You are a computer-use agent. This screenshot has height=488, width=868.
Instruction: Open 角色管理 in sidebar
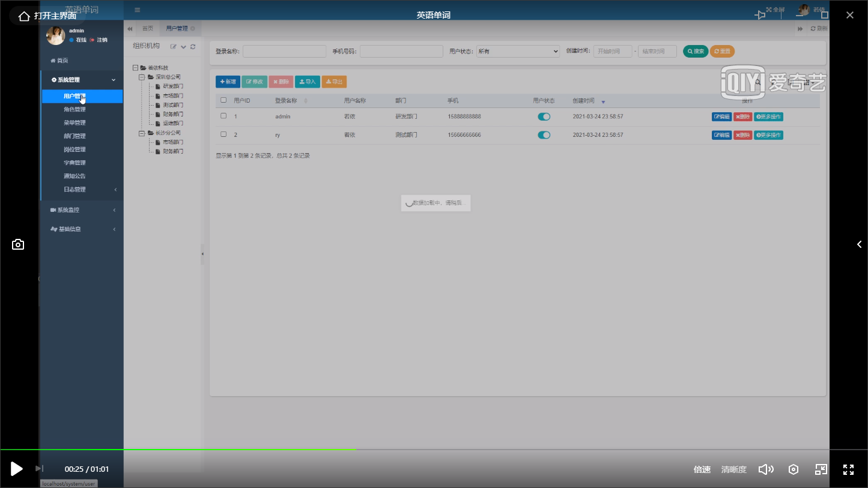pyautogui.click(x=74, y=109)
